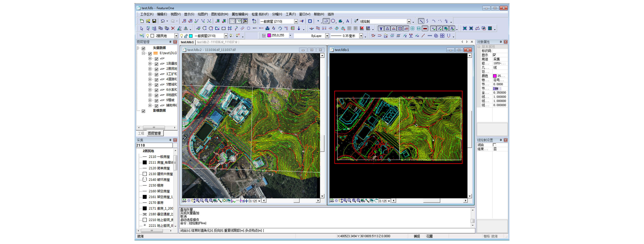Click the undo arrow icon

tap(163, 21)
